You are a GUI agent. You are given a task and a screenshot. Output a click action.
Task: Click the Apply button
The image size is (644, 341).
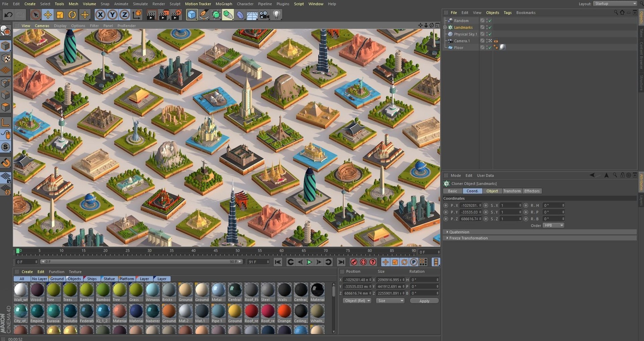click(424, 301)
